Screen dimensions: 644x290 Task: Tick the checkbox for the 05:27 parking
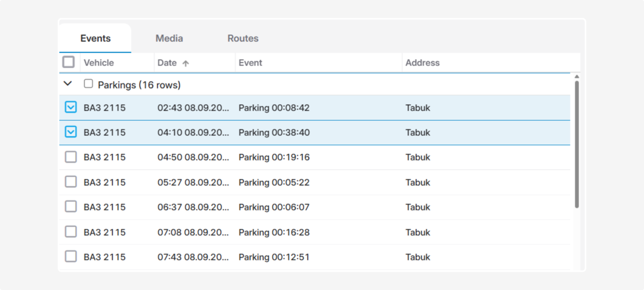click(x=71, y=182)
